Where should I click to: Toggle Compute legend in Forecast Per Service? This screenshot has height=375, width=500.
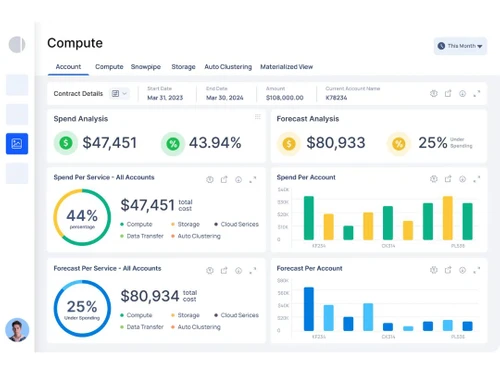click(136, 315)
